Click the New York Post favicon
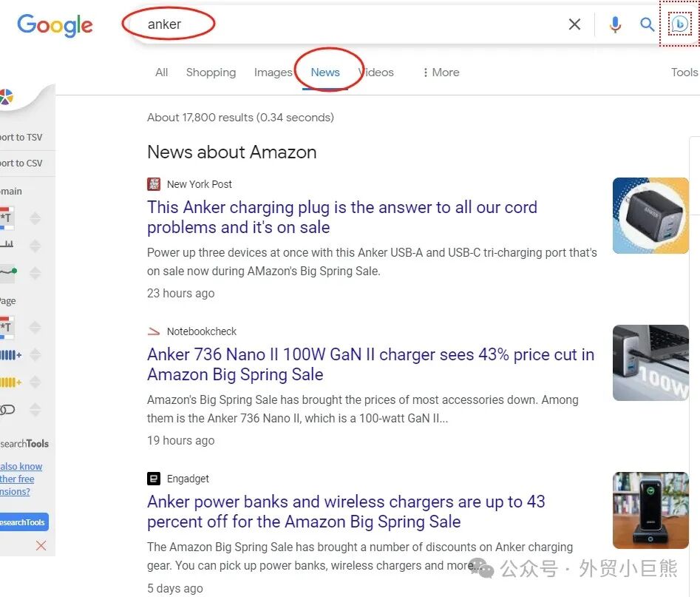Image resolution: width=700 pixels, height=597 pixels. pyautogui.click(x=154, y=184)
